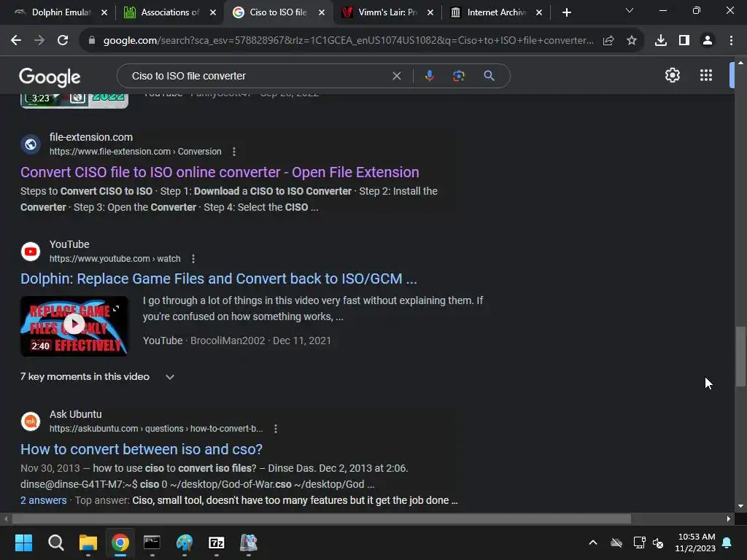Screen dimensions: 747x560
Task: Click the partially visible 3:23 video thumbnail
Action: pyautogui.click(x=74, y=101)
